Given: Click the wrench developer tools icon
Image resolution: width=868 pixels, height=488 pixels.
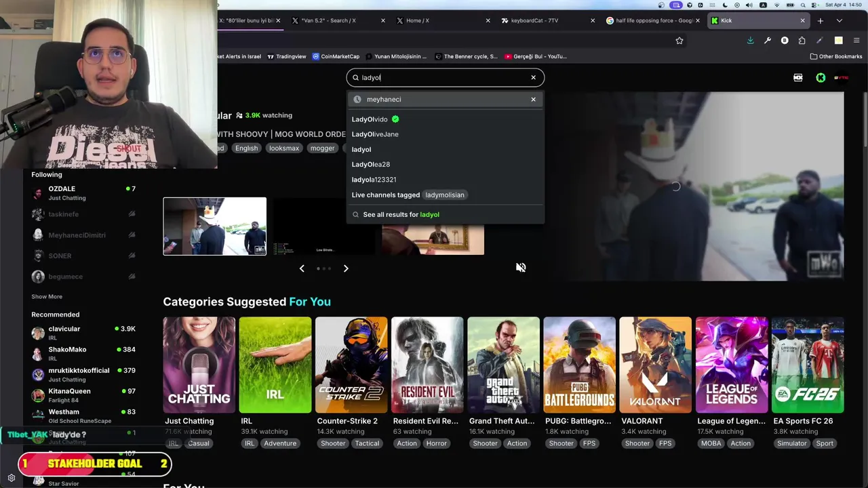Looking at the screenshot, I should tap(767, 41).
